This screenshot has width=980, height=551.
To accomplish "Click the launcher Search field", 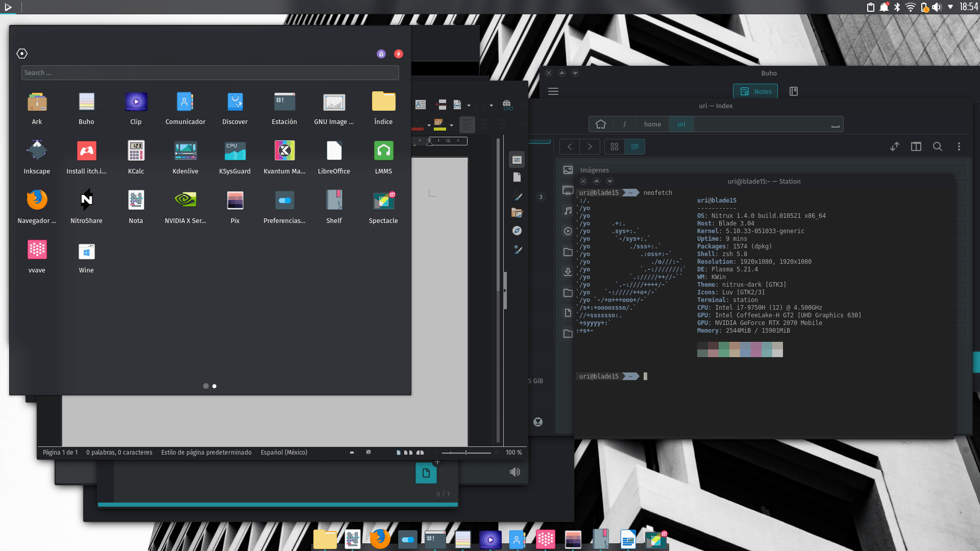I will pyautogui.click(x=210, y=73).
